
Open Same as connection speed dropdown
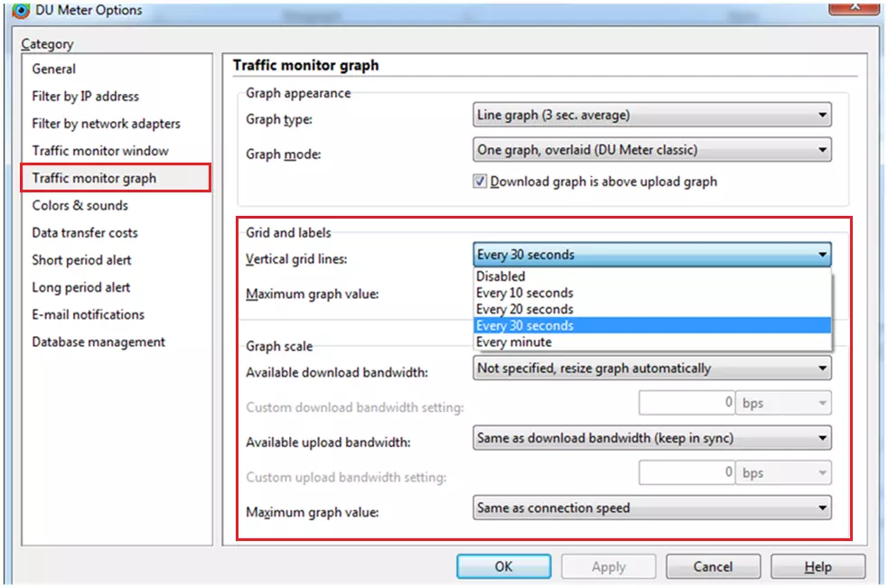point(652,509)
